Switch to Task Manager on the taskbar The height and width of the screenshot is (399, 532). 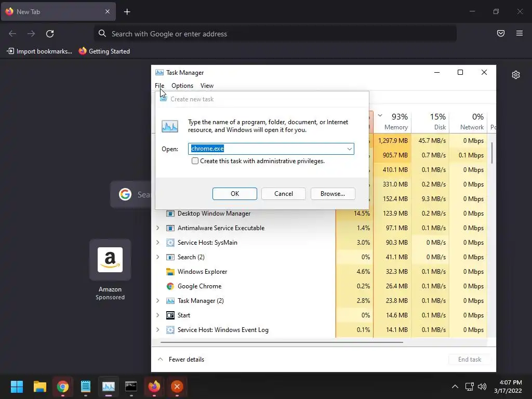point(109,387)
